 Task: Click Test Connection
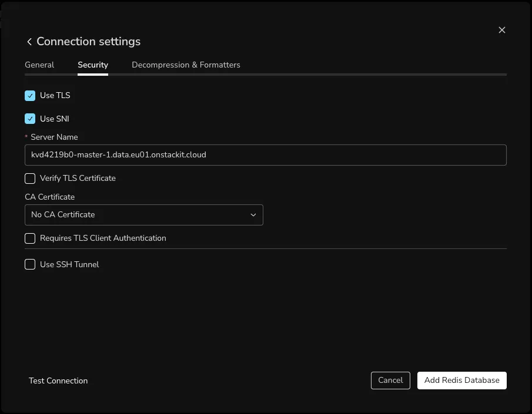[58, 381]
